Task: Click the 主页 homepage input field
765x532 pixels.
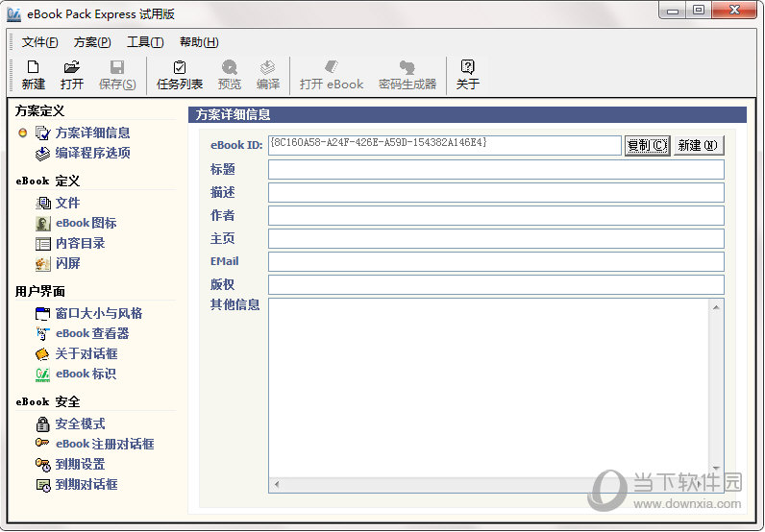Action: (496, 239)
